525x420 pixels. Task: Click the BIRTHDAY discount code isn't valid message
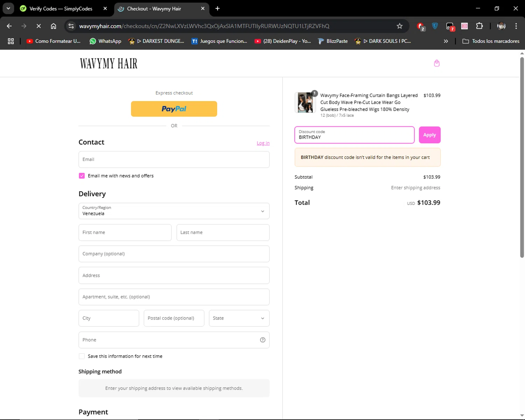[x=367, y=157]
